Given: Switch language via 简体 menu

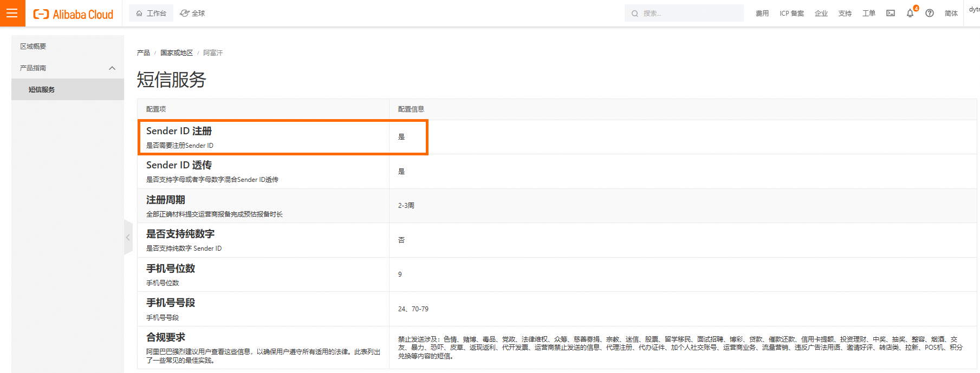Looking at the screenshot, I should click(x=951, y=14).
